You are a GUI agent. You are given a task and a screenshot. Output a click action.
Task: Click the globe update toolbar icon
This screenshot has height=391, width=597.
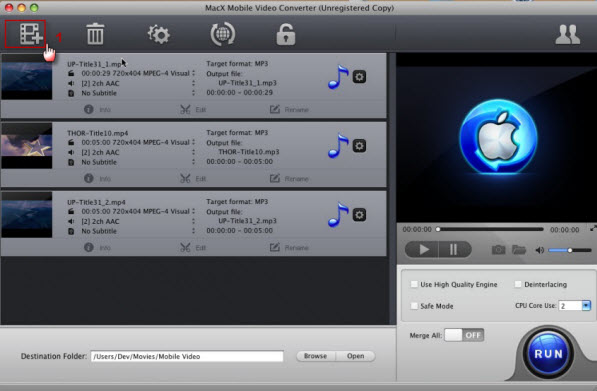(223, 34)
